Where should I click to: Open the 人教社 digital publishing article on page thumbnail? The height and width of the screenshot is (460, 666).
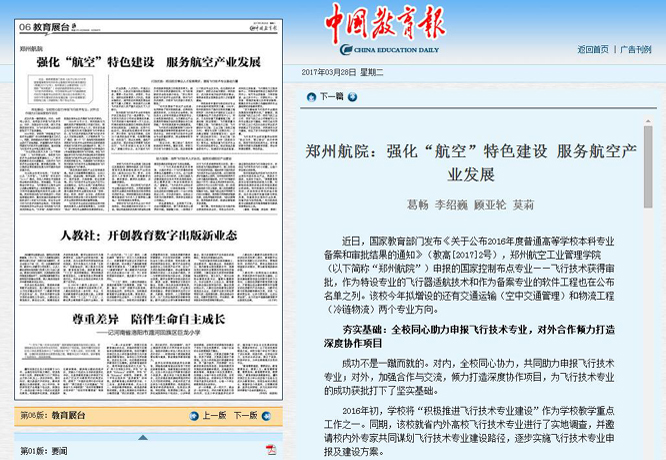(149, 235)
